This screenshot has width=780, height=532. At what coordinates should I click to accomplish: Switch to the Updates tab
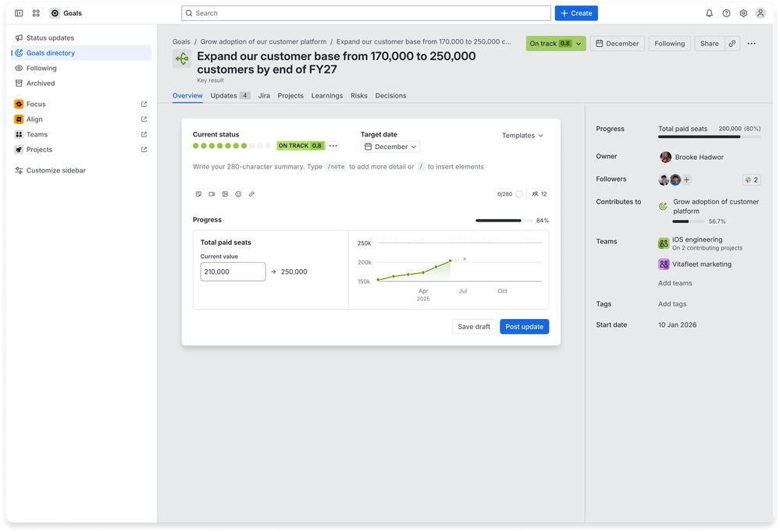(x=230, y=96)
